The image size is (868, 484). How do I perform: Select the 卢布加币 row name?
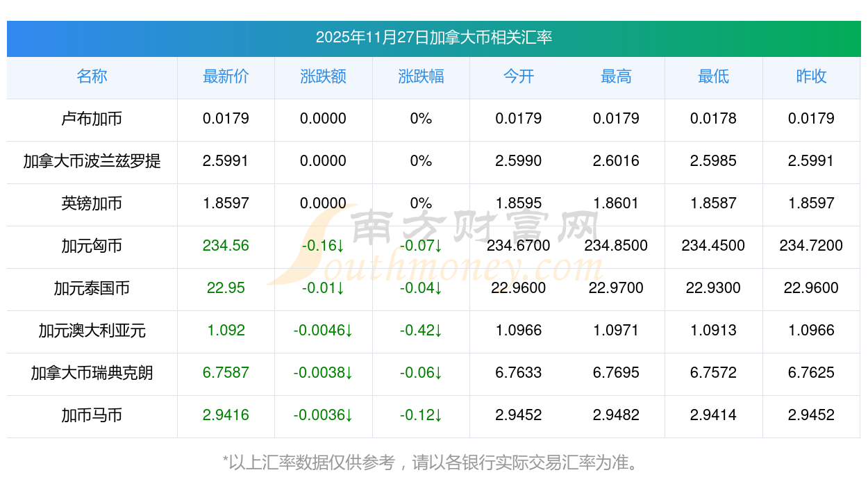[x=92, y=119]
